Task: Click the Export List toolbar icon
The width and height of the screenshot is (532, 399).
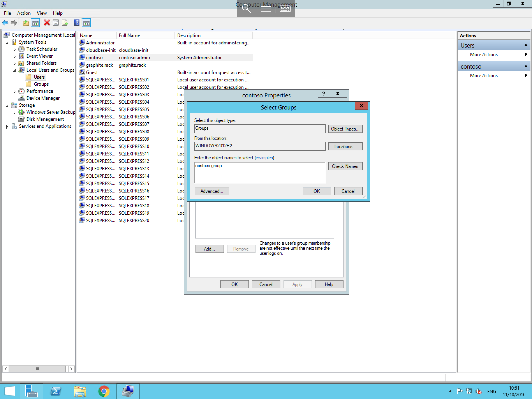Action: [65, 23]
